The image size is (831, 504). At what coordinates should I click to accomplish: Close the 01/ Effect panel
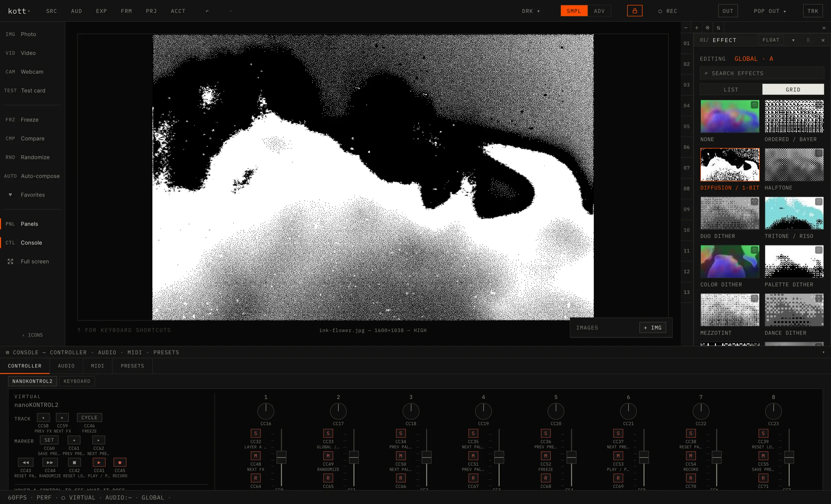pyautogui.click(x=823, y=40)
